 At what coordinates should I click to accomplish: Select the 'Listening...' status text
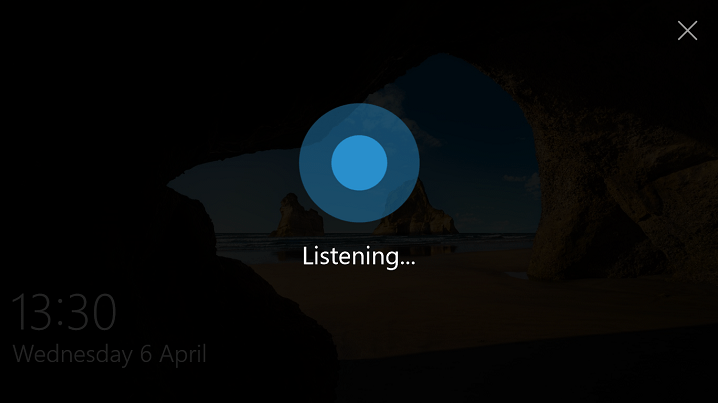click(359, 256)
